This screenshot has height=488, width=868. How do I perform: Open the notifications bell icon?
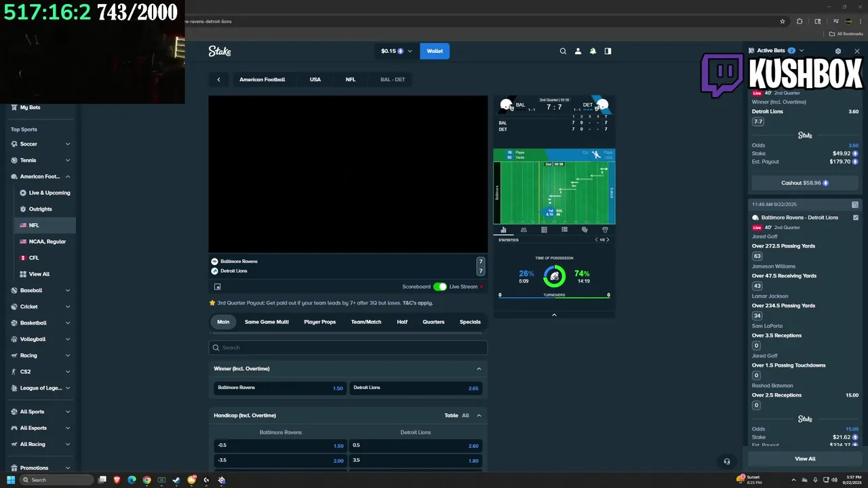click(593, 51)
